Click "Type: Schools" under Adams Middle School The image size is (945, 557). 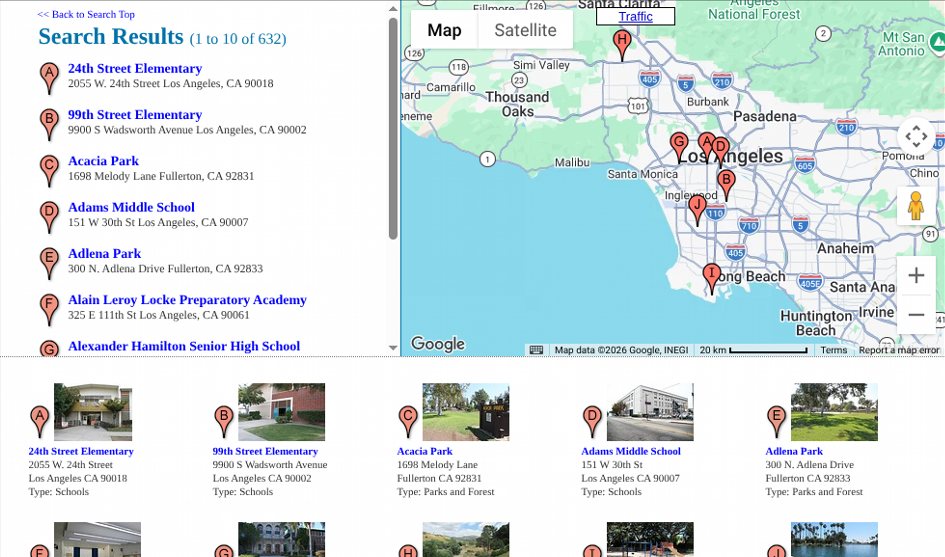(x=611, y=492)
